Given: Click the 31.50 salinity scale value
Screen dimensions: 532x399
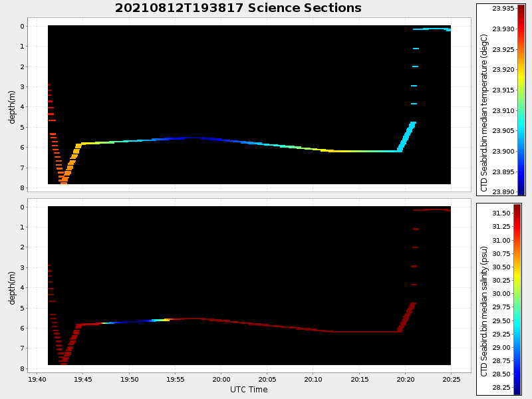Looking at the screenshot, I should coord(501,213).
